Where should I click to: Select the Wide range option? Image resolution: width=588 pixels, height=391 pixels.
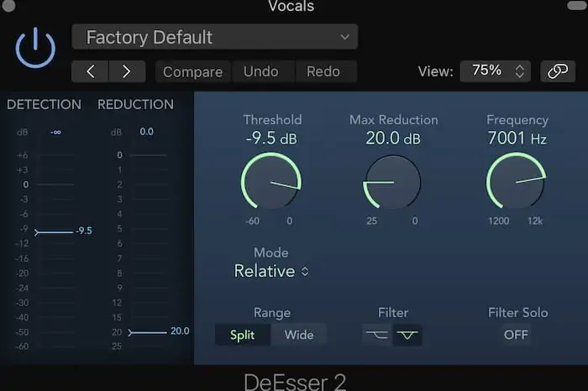click(299, 335)
